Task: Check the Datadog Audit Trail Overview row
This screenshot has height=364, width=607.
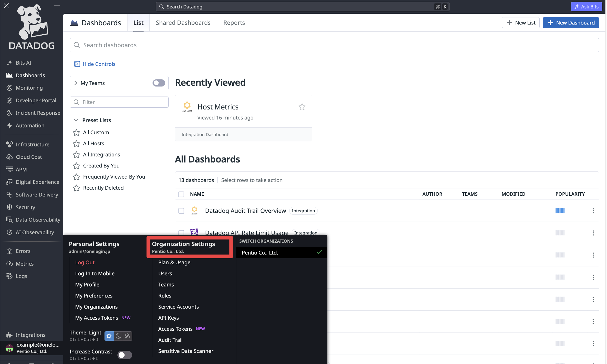Action: (x=181, y=211)
